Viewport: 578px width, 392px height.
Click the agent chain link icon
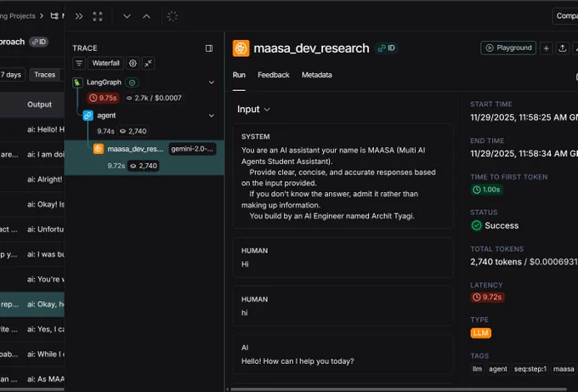click(x=88, y=116)
